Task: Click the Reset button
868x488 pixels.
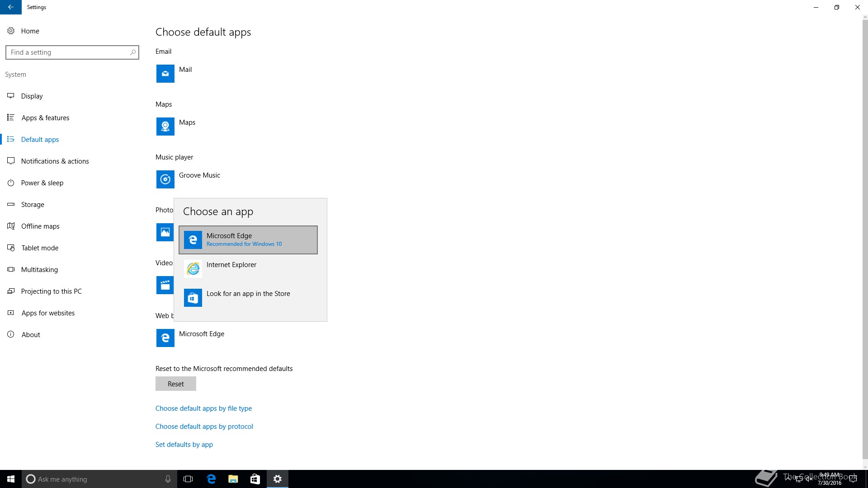Action: click(x=176, y=384)
